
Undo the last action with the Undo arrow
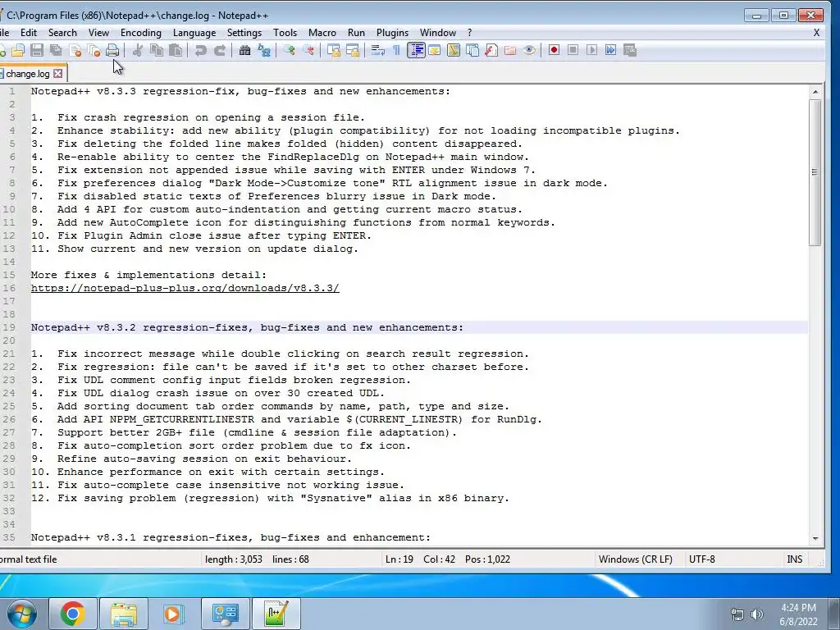pyautogui.click(x=200, y=50)
